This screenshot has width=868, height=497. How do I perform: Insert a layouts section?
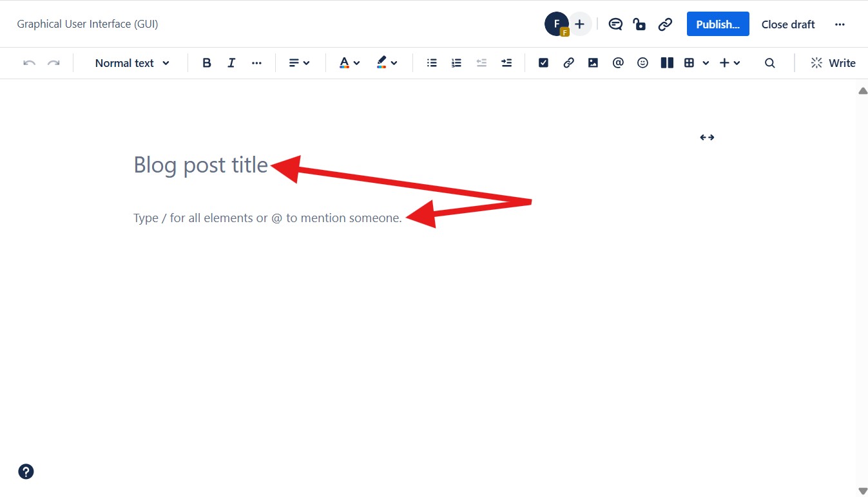[667, 63]
